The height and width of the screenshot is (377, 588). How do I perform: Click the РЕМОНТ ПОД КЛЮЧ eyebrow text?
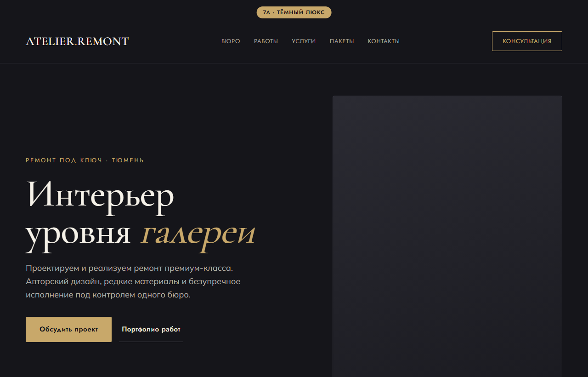[x=64, y=160]
